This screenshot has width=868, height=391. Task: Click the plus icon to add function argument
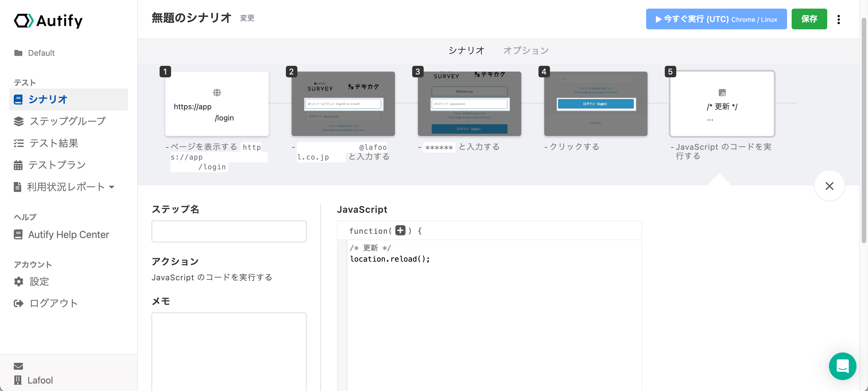400,230
